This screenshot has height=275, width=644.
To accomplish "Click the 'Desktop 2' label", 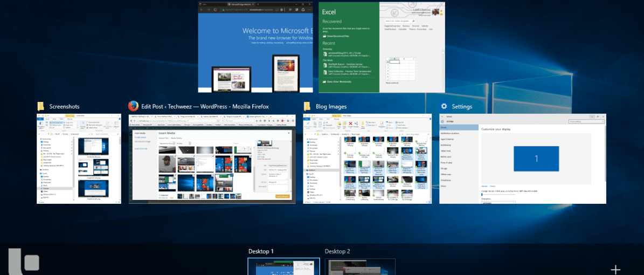I will click(337, 252).
